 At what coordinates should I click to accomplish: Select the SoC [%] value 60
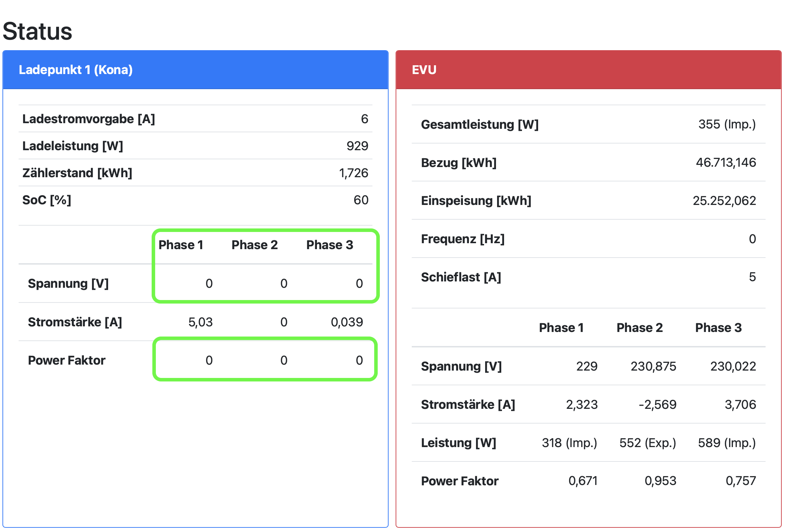pos(361,200)
